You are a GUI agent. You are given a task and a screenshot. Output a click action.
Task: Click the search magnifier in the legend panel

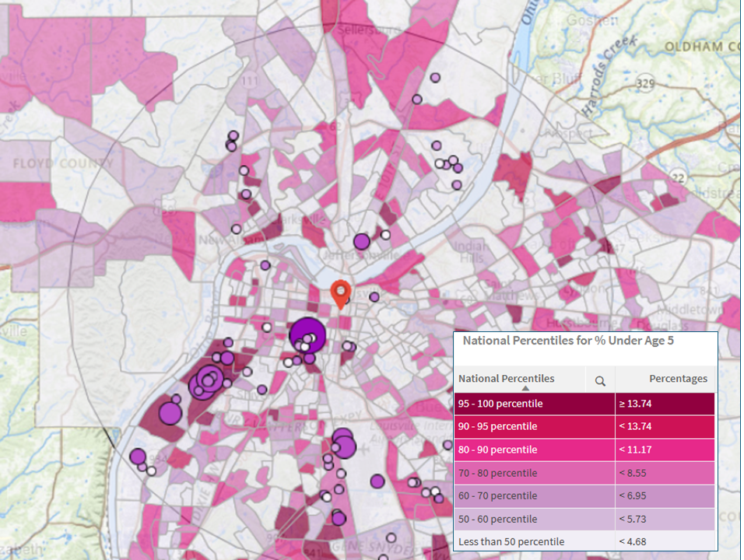point(600,379)
